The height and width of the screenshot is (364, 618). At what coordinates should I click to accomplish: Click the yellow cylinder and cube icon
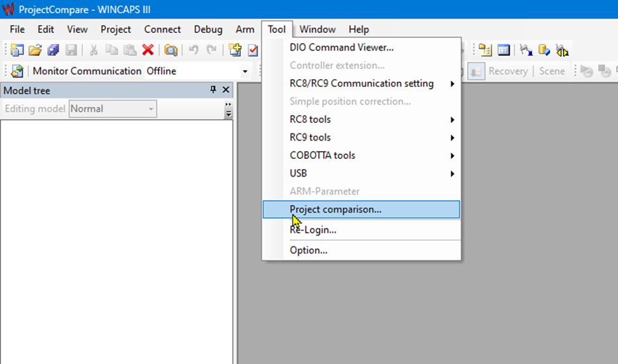(544, 50)
